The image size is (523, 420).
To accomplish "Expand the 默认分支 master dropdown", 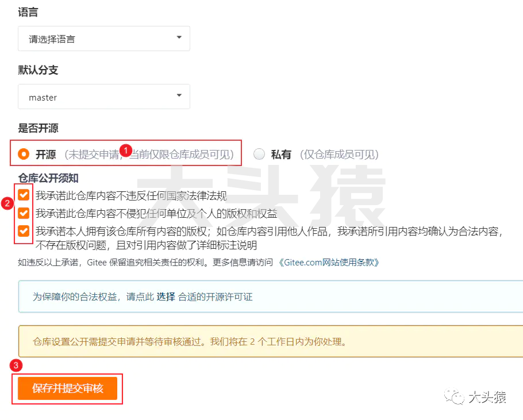I will pos(103,97).
